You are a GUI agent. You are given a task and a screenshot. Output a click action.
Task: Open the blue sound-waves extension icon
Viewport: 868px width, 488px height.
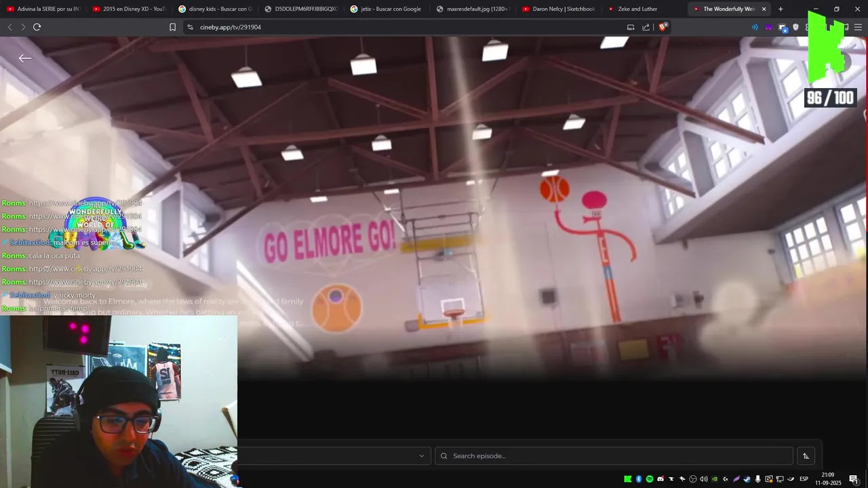[x=755, y=27]
